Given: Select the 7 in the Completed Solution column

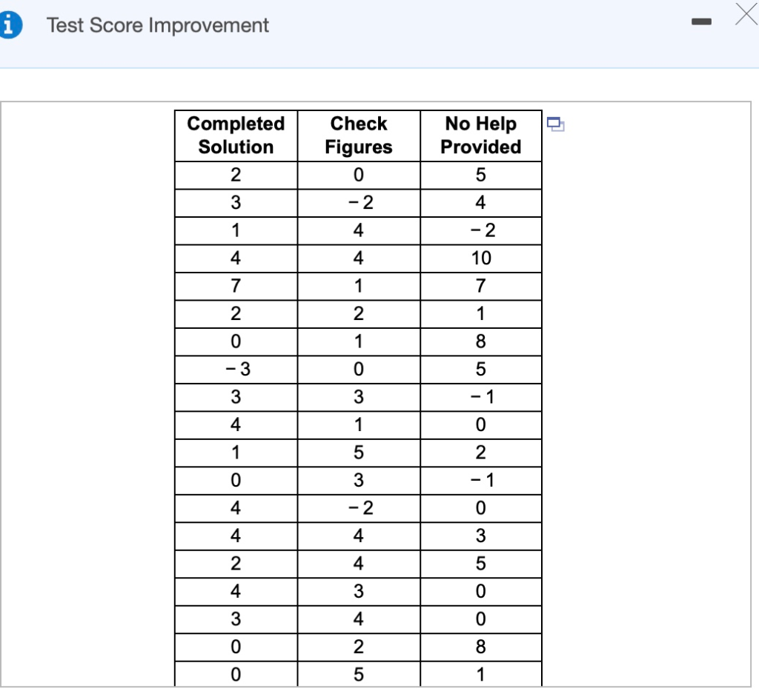Looking at the screenshot, I should point(235,286).
